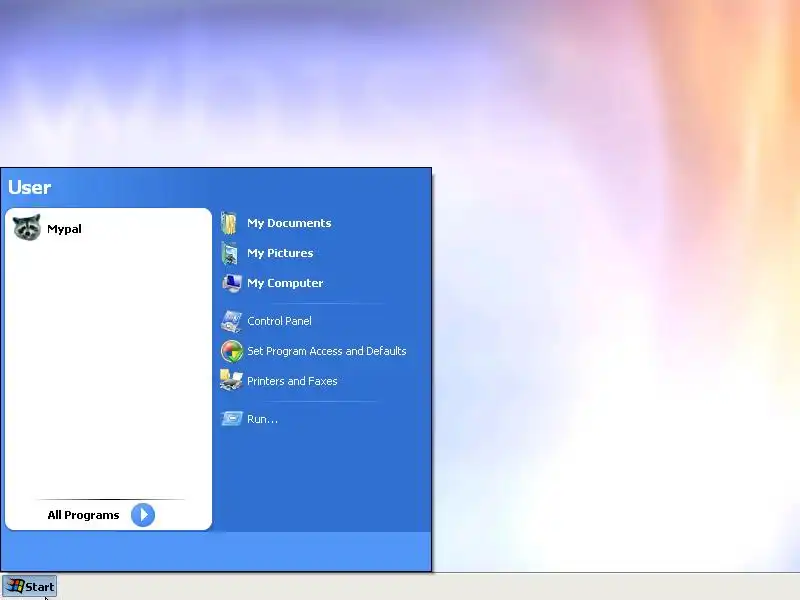This screenshot has width=800, height=600.
Task: Open the Control Panel menu entry
Action: click(279, 321)
